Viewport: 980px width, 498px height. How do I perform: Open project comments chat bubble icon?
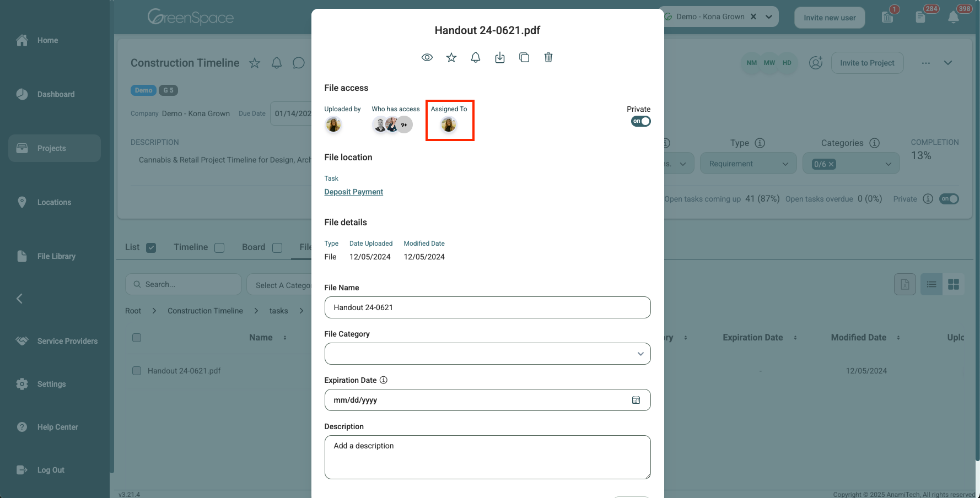tap(299, 63)
